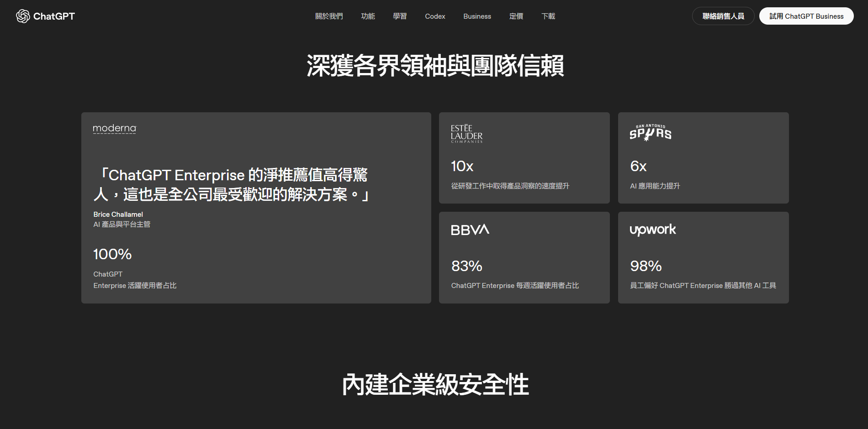Open the 功能 menu
The height and width of the screenshot is (429, 868).
[368, 16]
